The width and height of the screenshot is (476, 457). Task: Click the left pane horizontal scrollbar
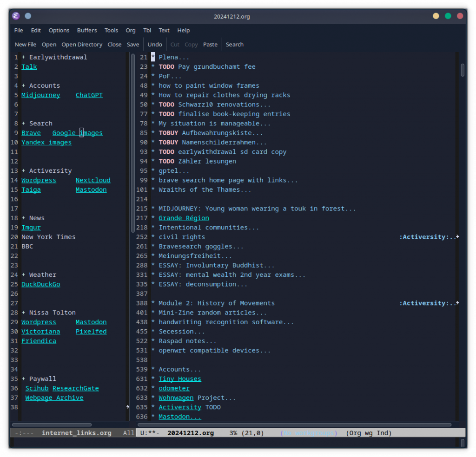(52, 425)
